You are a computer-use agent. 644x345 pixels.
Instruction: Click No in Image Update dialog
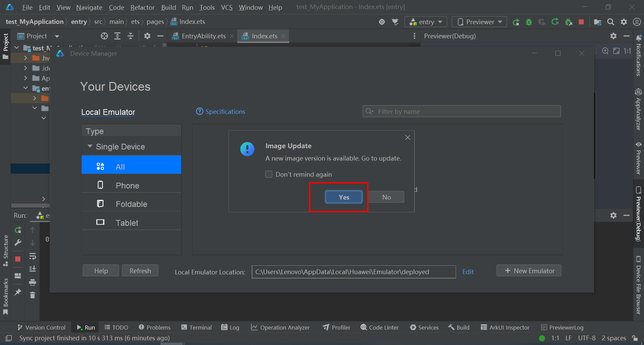(x=386, y=197)
